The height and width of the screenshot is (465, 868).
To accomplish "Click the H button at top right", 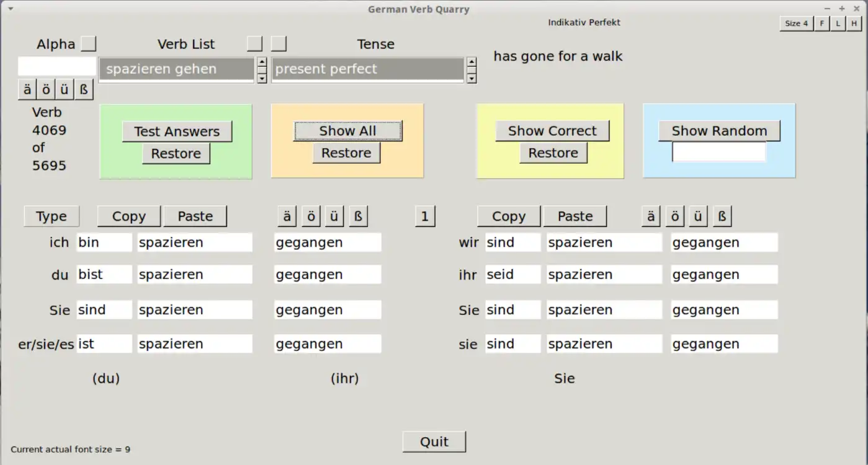I will click(x=854, y=24).
